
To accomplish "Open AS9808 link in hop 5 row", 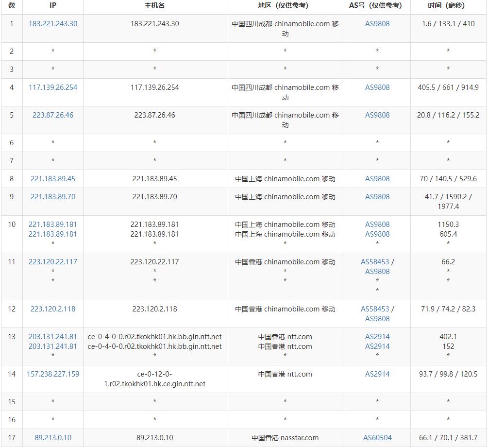I will tap(377, 115).
